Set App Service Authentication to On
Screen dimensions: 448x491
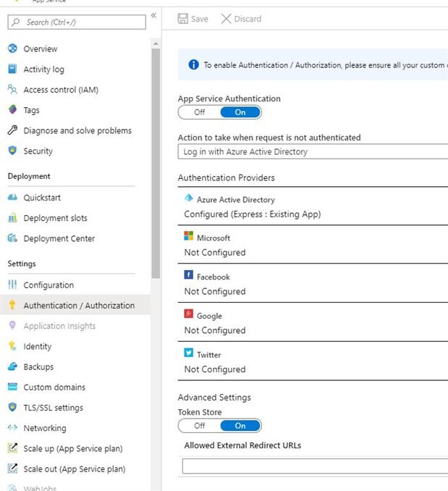[240, 112]
